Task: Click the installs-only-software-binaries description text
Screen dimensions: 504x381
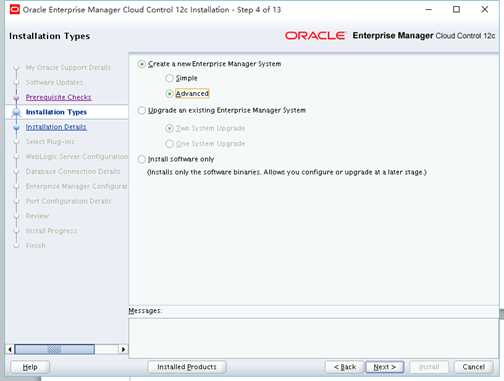Action: point(287,172)
